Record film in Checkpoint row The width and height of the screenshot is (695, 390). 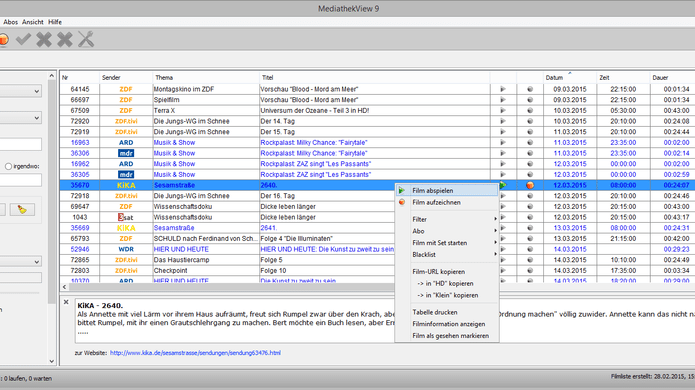click(530, 270)
